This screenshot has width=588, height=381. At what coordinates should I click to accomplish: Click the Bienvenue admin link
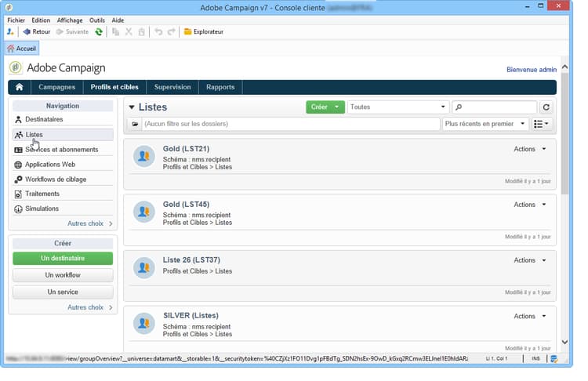coord(532,70)
